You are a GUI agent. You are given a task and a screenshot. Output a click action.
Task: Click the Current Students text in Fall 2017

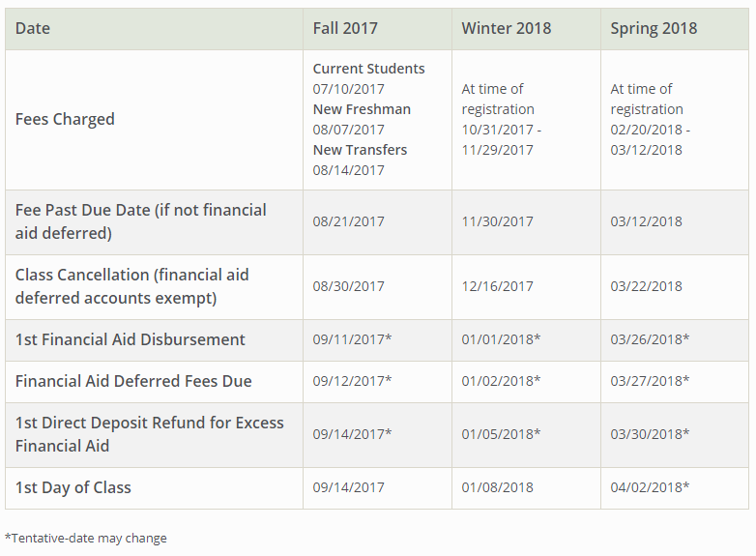click(x=368, y=69)
